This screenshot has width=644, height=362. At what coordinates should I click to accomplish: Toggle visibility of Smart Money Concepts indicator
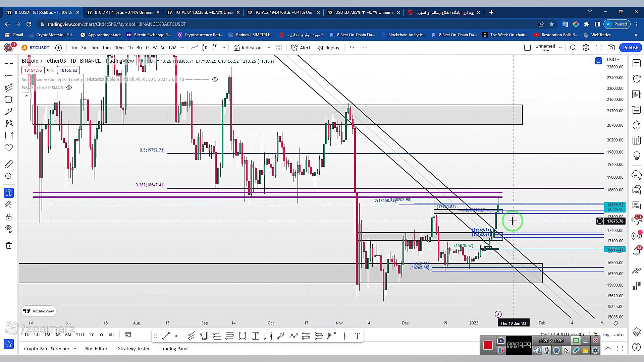[215, 79]
